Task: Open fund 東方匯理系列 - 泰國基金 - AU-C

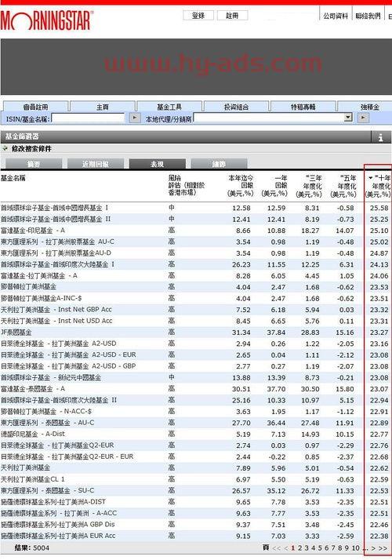Action: [48, 423]
